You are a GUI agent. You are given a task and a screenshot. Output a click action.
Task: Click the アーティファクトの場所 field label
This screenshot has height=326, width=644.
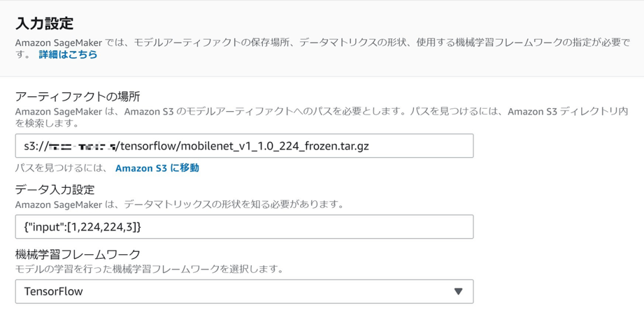pyautogui.click(x=77, y=96)
